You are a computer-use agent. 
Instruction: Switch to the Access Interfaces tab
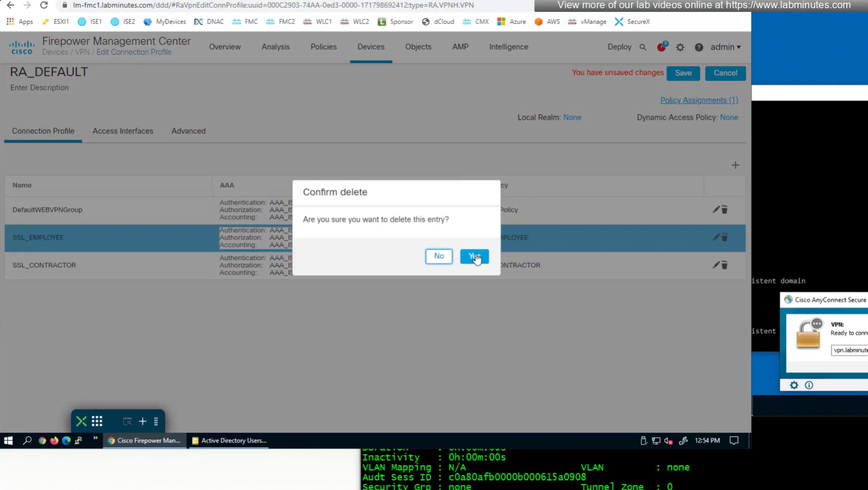pyautogui.click(x=123, y=131)
